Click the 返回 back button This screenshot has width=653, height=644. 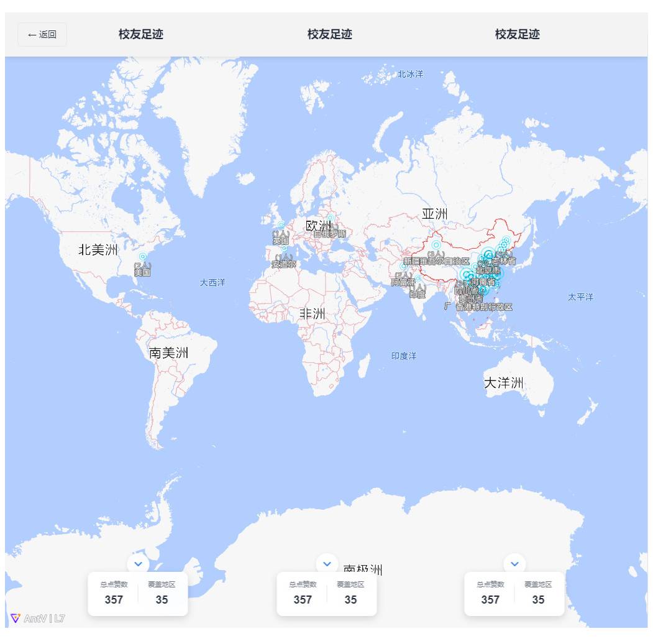[42, 35]
